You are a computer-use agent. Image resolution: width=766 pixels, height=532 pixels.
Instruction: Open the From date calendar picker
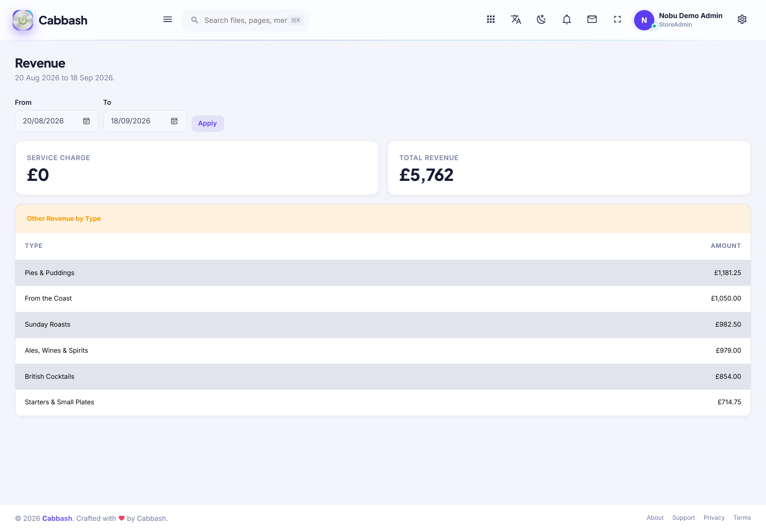click(86, 121)
